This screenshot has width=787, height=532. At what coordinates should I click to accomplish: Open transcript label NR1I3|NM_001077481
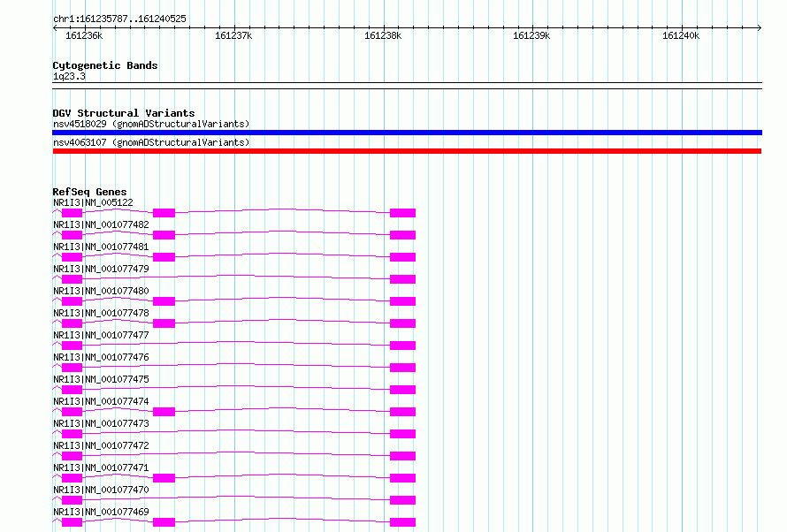(101, 247)
